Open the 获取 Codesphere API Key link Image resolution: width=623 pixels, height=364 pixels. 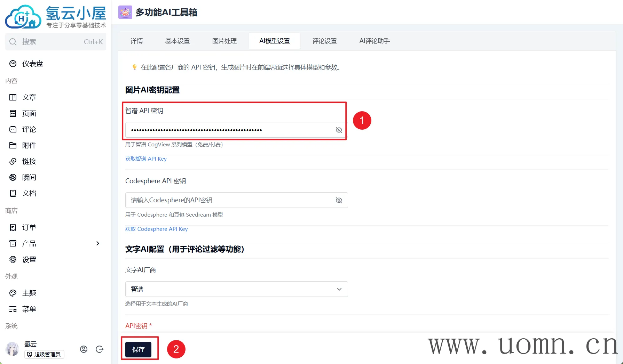tap(156, 229)
